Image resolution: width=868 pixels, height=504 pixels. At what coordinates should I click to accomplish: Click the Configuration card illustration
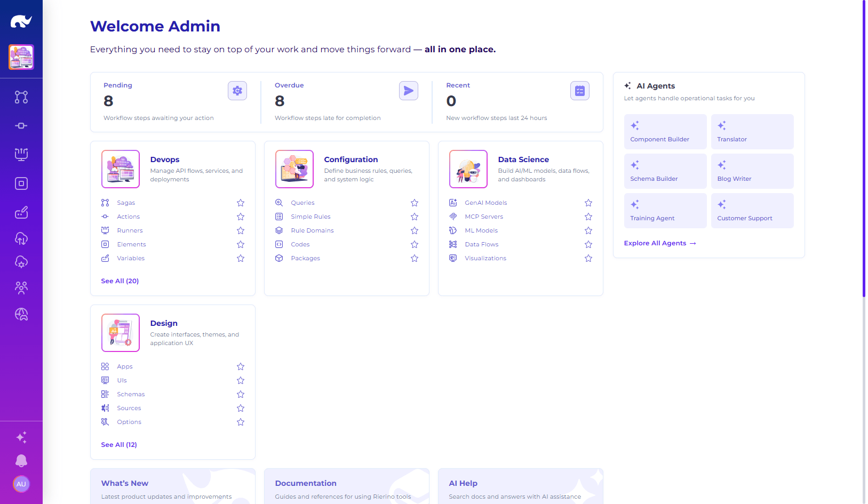pyautogui.click(x=294, y=169)
